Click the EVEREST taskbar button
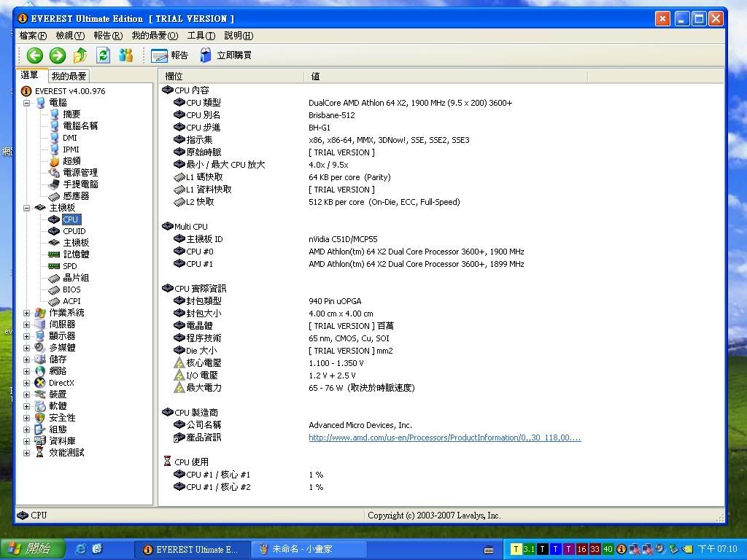The height and width of the screenshot is (560, 747). tap(193, 550)
